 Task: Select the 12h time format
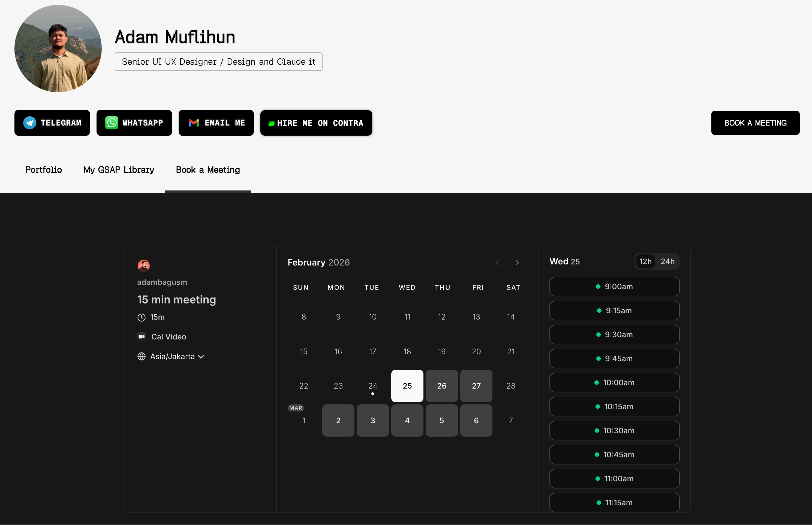click(645, 261)
